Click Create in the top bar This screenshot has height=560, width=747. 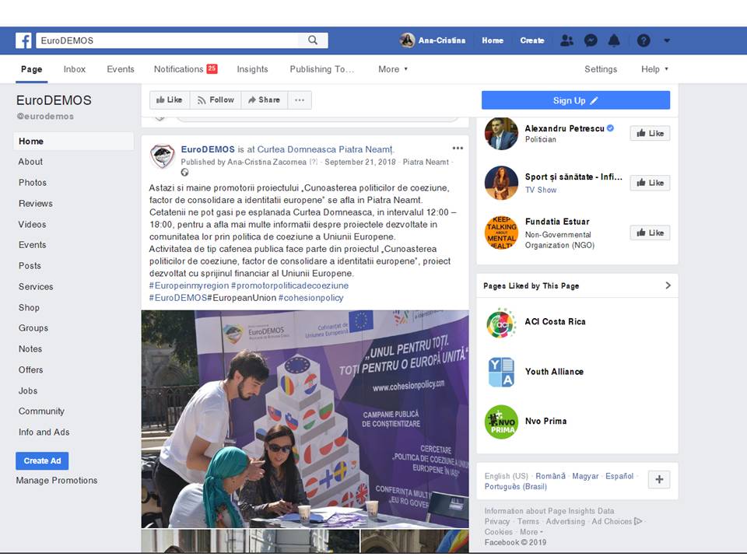point(532,40)
